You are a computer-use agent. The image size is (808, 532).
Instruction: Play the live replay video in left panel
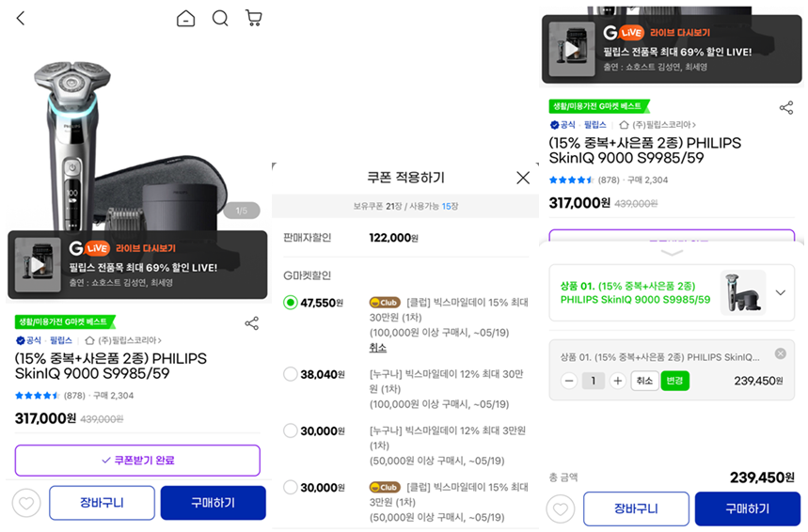[x=38, y=265]
